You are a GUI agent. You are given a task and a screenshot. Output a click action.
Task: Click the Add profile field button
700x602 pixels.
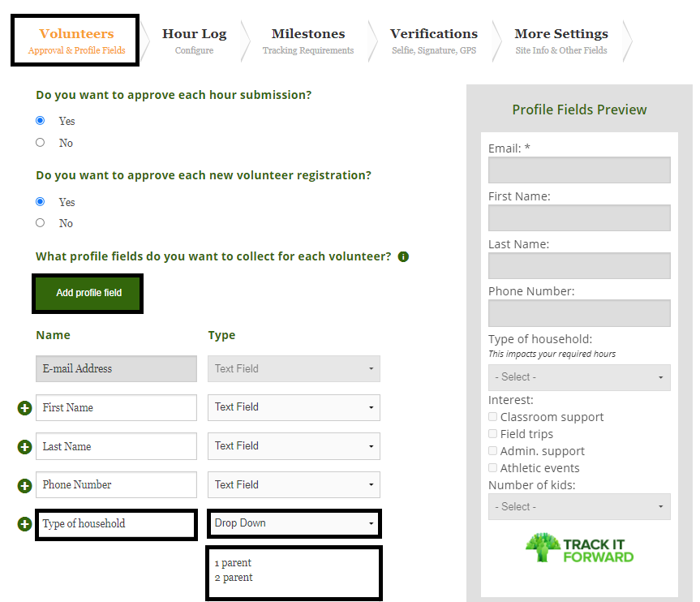tap(88, 294)
